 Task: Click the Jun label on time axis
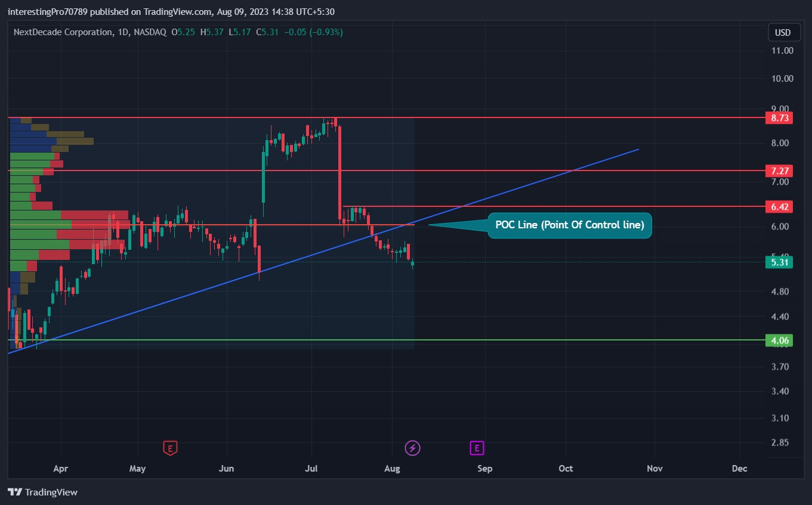pos(226,469)
